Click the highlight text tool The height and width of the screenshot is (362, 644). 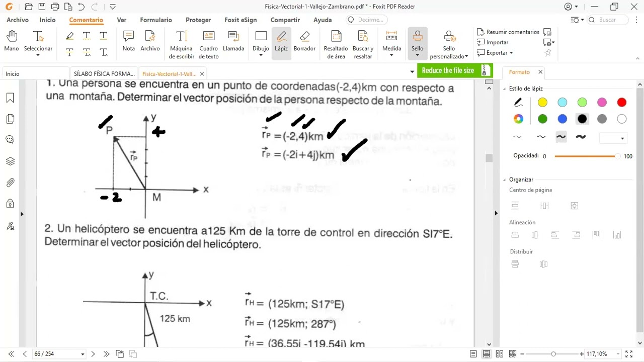(69, 36)
